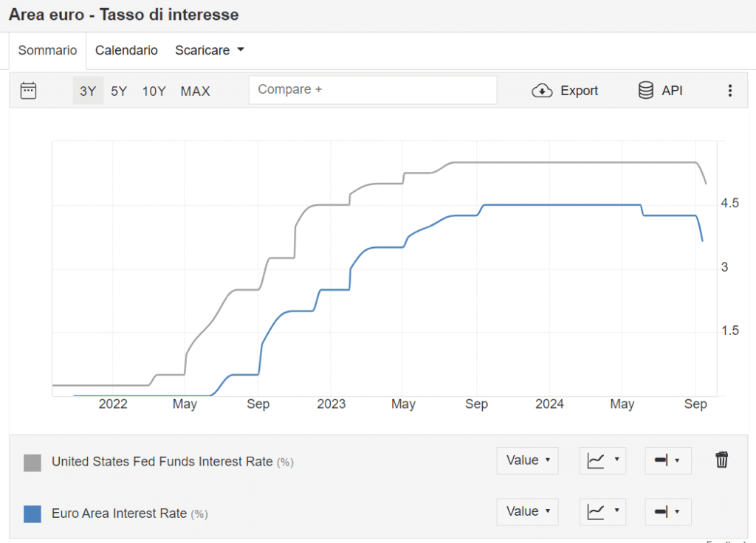Viewport: 756px width, 543px height.
Task: Click the Export cloud download icon
Action: [x=543, y=91]
